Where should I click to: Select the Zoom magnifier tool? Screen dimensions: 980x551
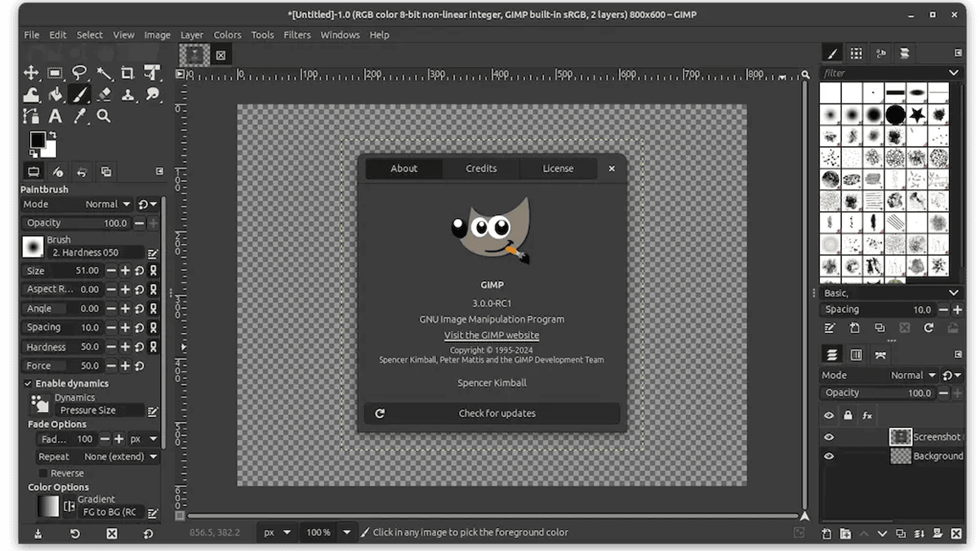[x=104, y=116]
